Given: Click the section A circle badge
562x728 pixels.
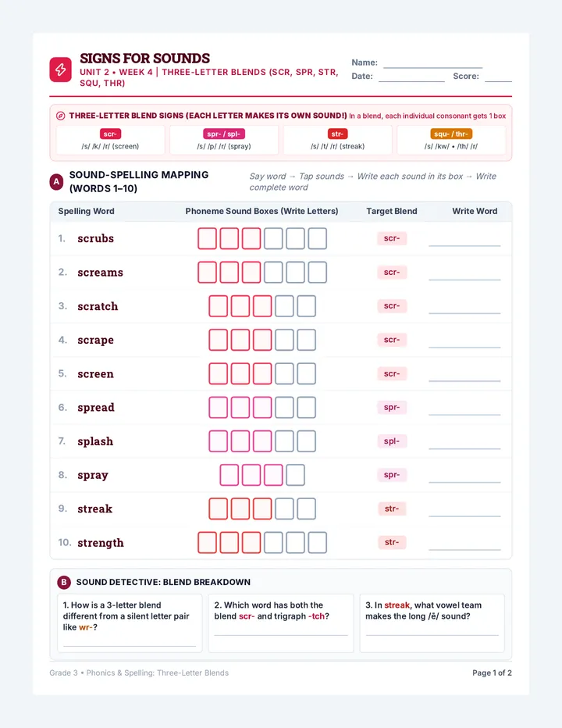Looking at the screenshot, I should [57, 181].
